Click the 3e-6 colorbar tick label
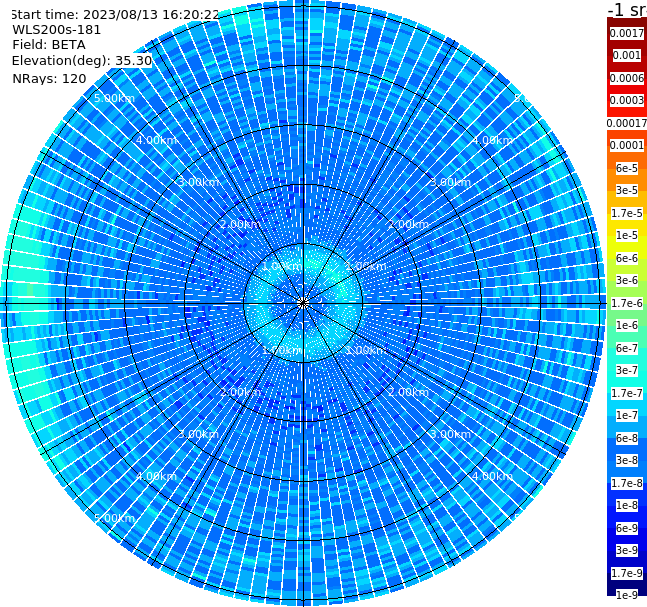The image size is (647, 607). (x=627, y=280)
